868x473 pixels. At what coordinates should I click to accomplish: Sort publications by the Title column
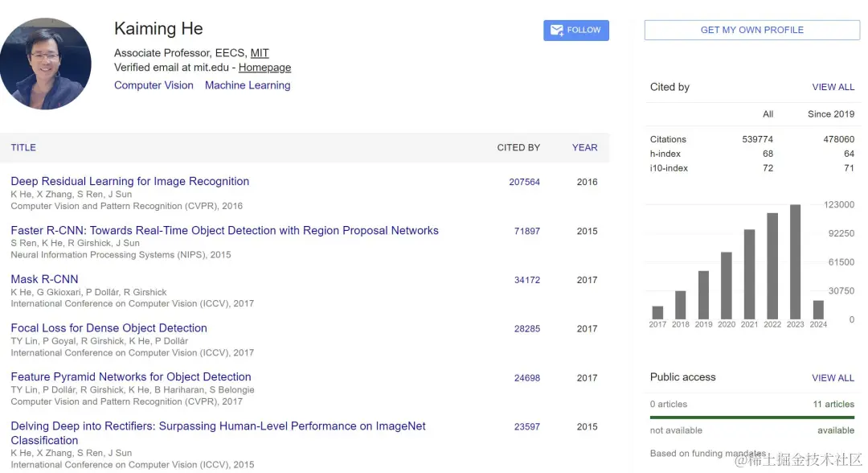pyautogui.click(x=23, y=147)
